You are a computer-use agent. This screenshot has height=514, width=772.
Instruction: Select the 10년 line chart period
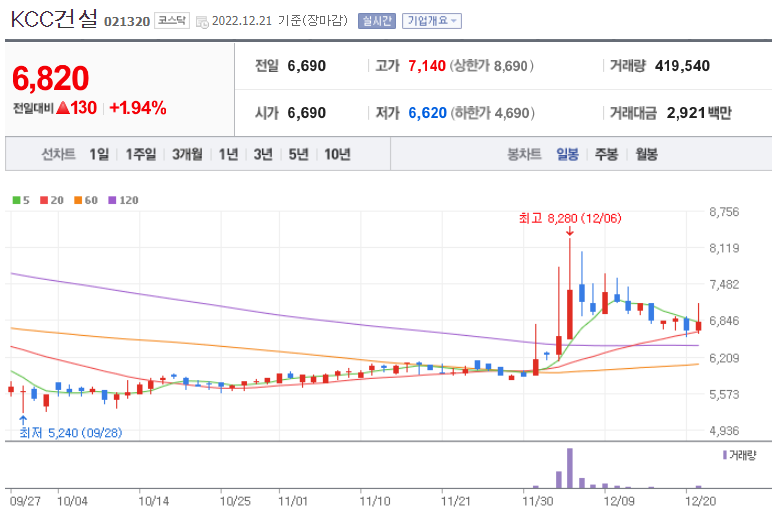[337, 154]
